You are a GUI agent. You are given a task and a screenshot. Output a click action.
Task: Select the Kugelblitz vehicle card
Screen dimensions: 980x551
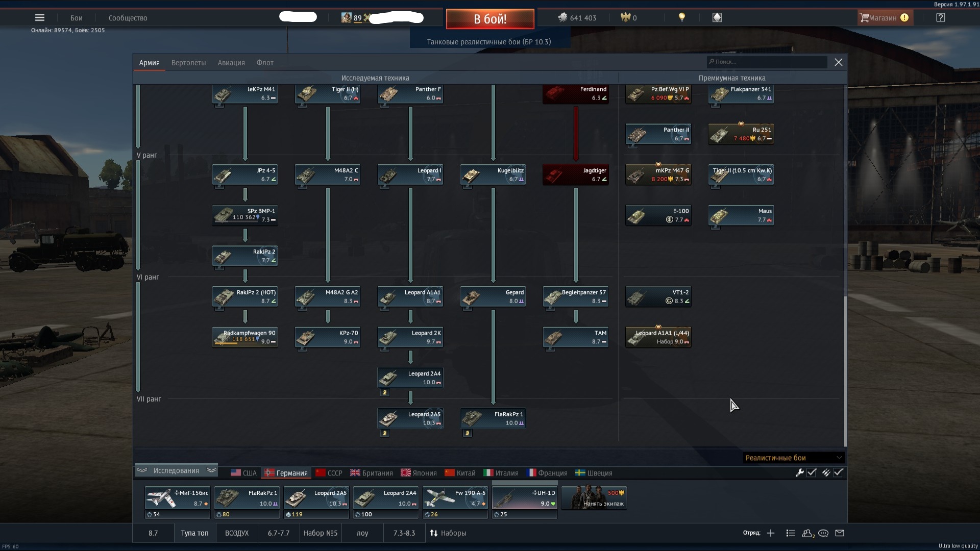493,175
